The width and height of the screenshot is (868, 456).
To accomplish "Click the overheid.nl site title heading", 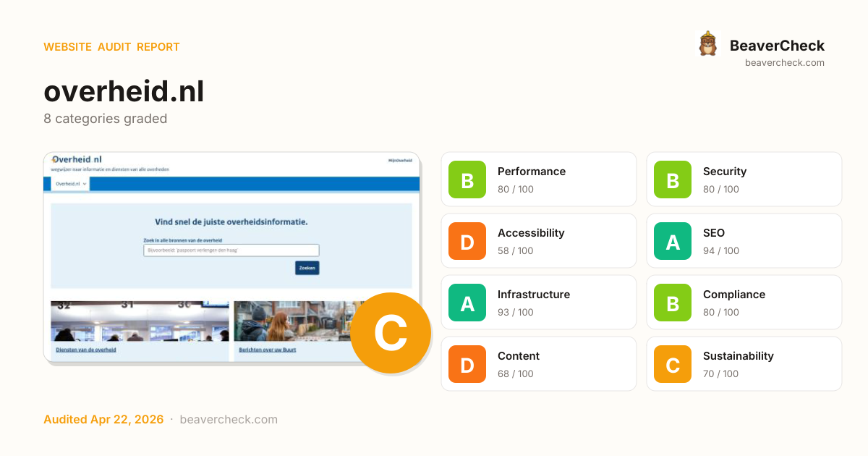I will click(124, 92).
